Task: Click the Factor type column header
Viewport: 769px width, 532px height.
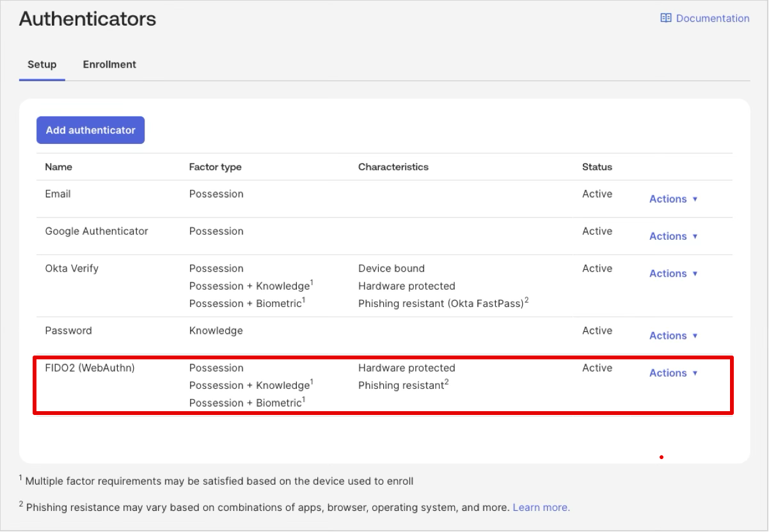Action: click(216, 167)
